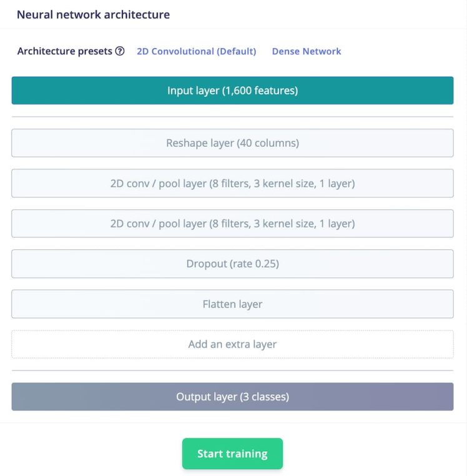Click the Architecture presets label text

(65, 51)
